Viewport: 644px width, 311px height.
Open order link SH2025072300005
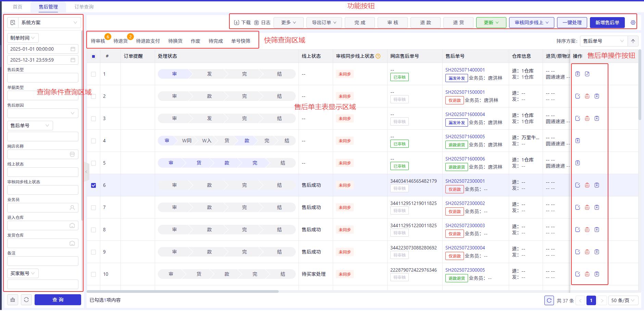[x=465, y=270]
